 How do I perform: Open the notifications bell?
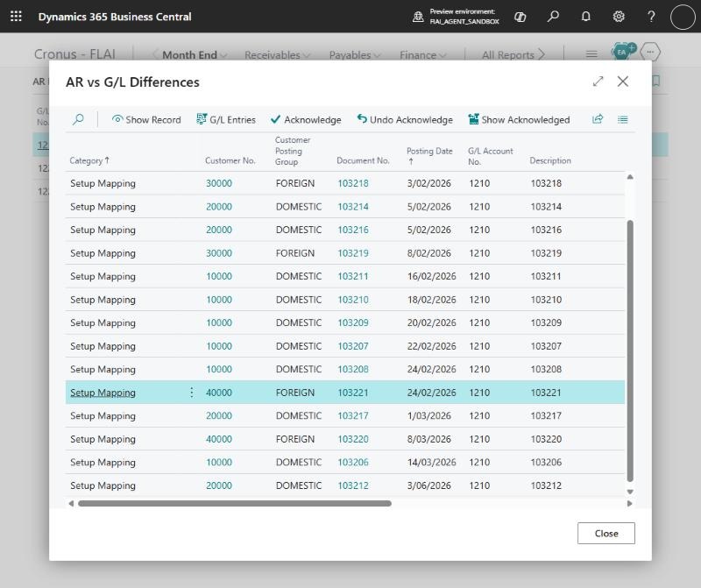pos(585,17)
